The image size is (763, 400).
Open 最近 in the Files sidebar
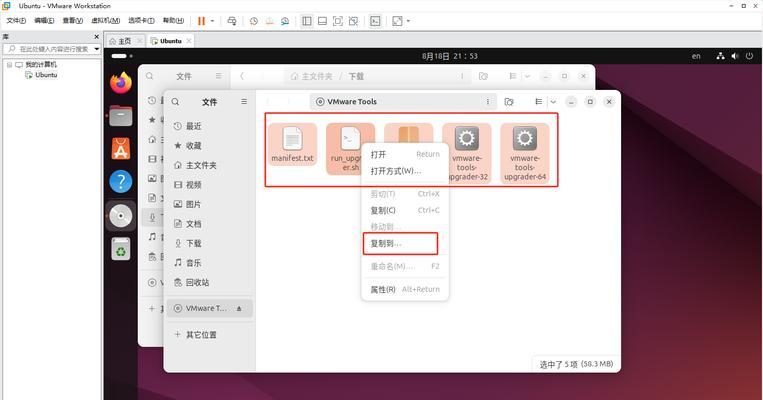point(210,126)
